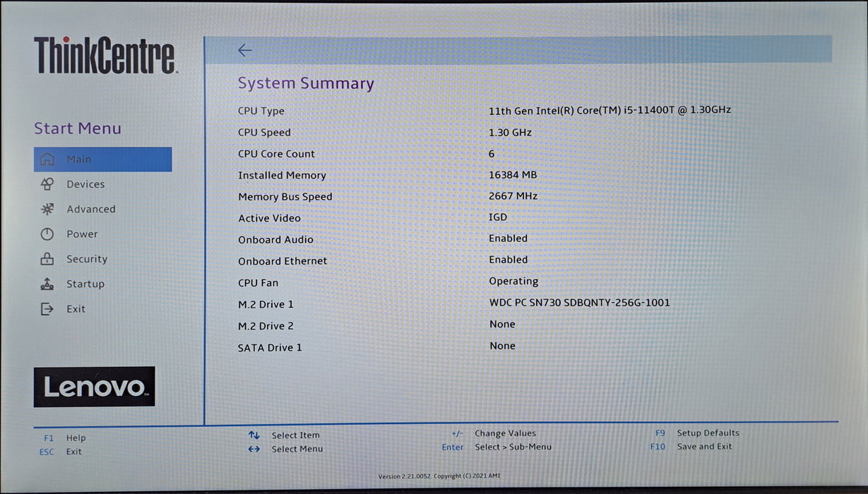Click the back arrow icon
This screenshot has height=494, width=868.
pyautogui.click(x=244, y=50)
